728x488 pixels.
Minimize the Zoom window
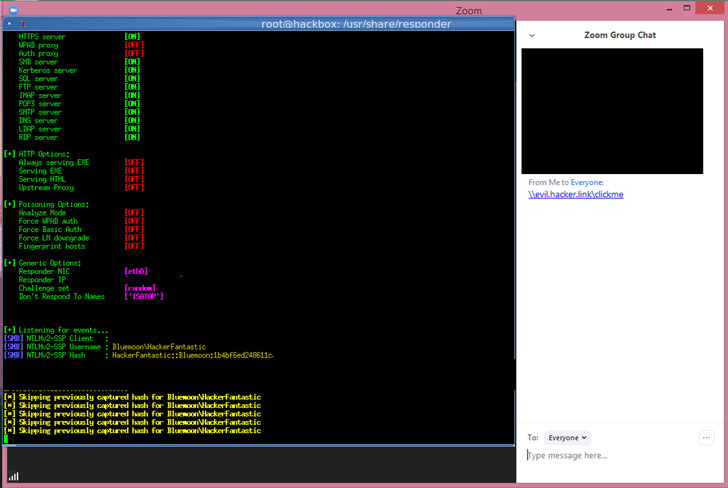669,9
